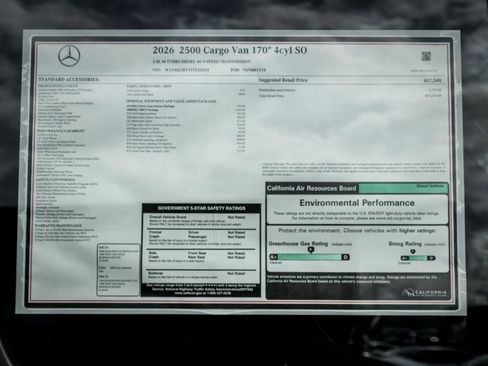
Task: Click the 'California Air Resources Board' header
Action: 311,188
